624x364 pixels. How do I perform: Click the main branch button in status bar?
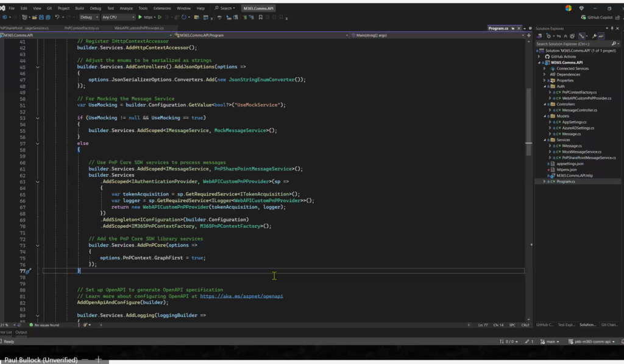550,341
